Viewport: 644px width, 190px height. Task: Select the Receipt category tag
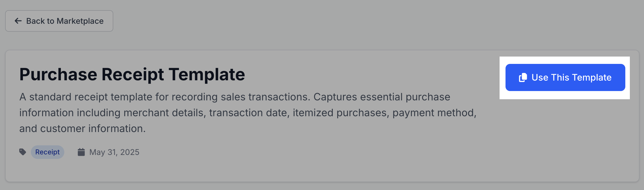(x=48, y=152)
